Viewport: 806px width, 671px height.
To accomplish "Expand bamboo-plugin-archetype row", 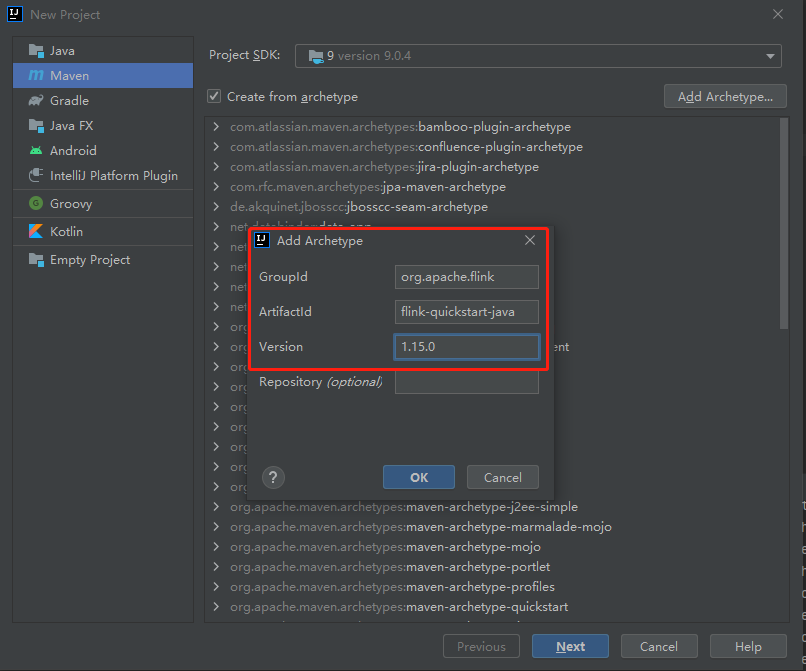I will 216,126.
